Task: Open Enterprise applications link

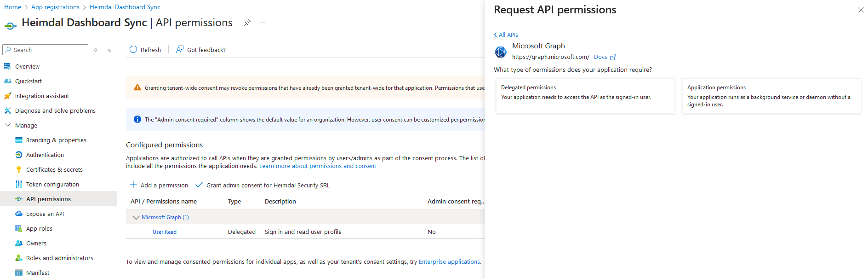Action: pyautogui.click(x=449, y=262)
